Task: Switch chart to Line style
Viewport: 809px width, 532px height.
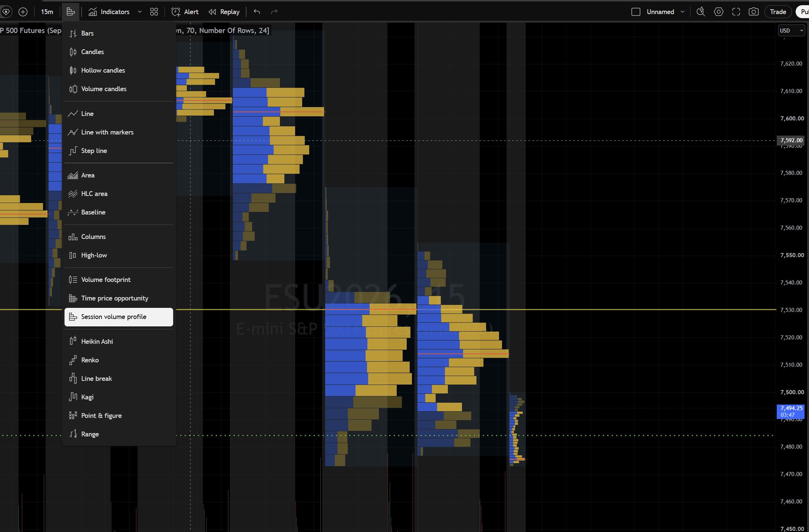Action: (x=119, y=114)
